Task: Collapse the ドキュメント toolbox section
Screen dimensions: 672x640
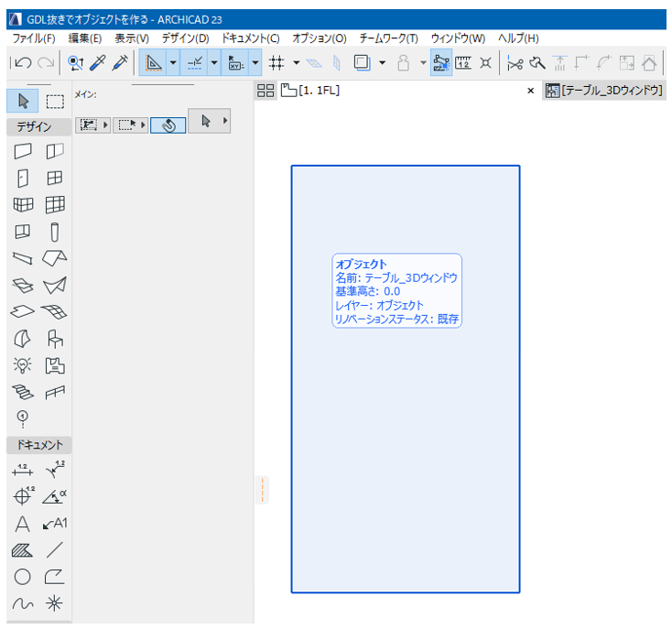Action: (x=39, y=445)
